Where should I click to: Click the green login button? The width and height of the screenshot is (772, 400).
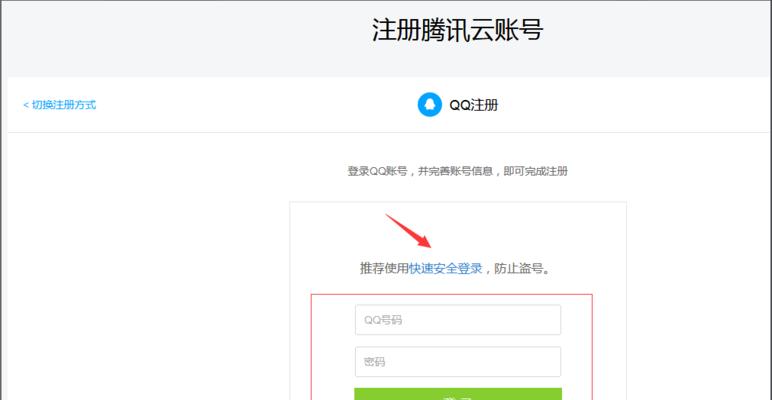[457, 394]
